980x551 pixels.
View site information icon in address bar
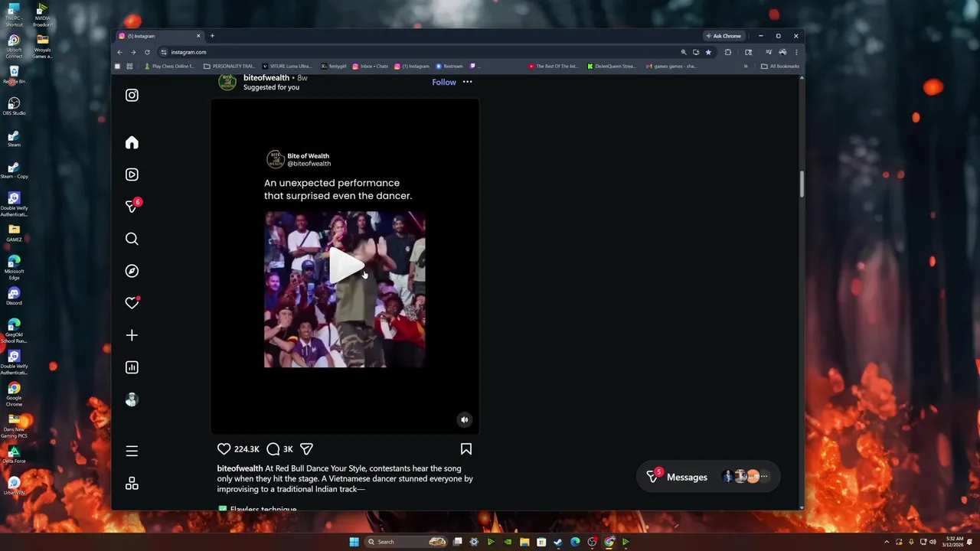[164, 52]
